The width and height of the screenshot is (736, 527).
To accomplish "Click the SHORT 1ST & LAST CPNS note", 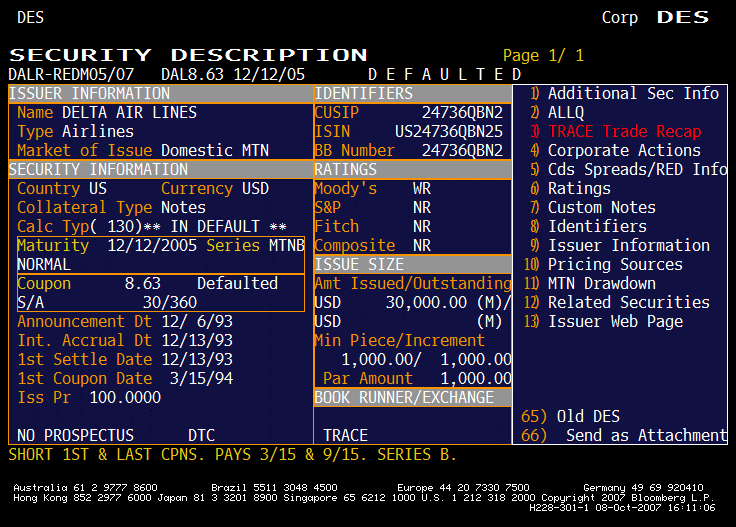I will [x=107, y=455].
